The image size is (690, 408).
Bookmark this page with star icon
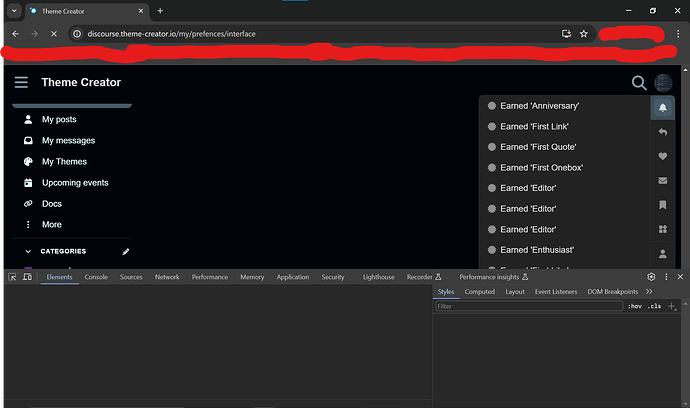click(584, 34)
